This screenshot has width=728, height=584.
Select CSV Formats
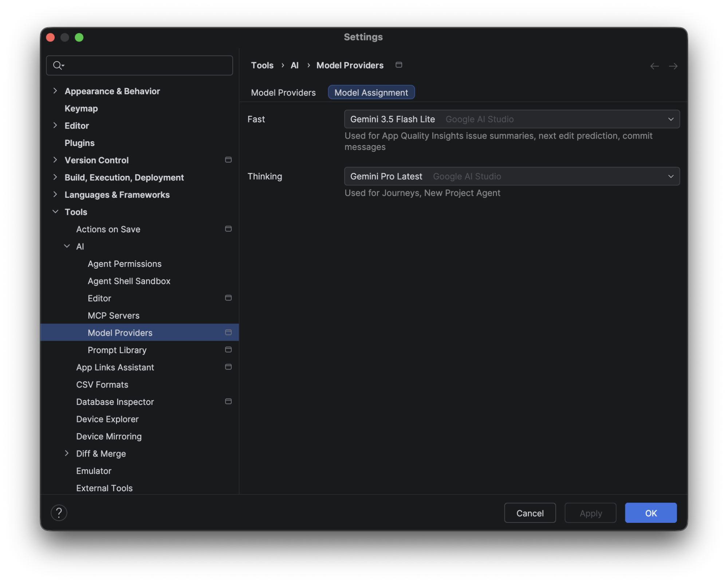click(x=102, y=384)
